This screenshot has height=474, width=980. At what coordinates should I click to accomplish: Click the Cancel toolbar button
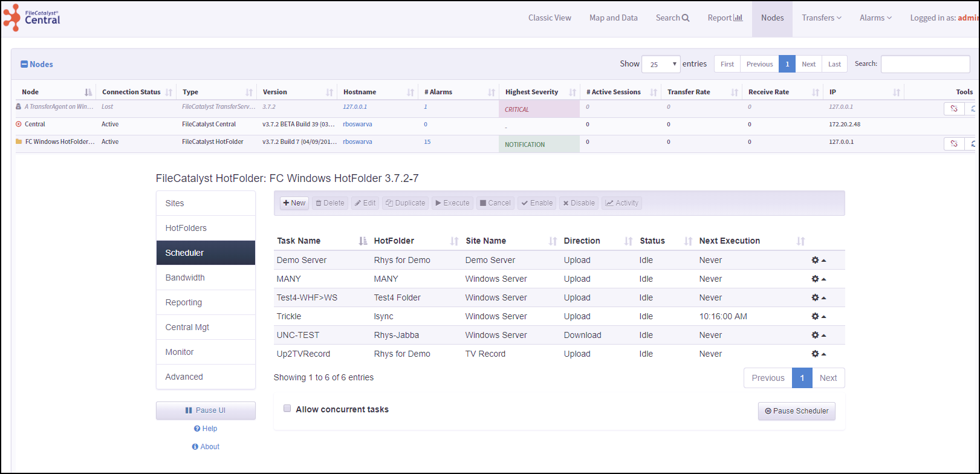coord(495,203)
